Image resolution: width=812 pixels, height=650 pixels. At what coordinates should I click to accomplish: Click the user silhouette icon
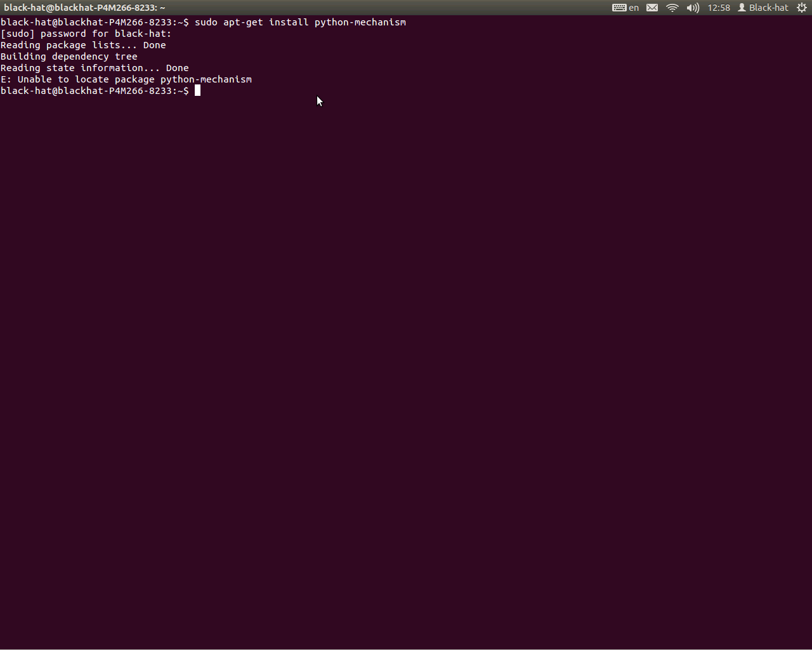pos(742,8)
